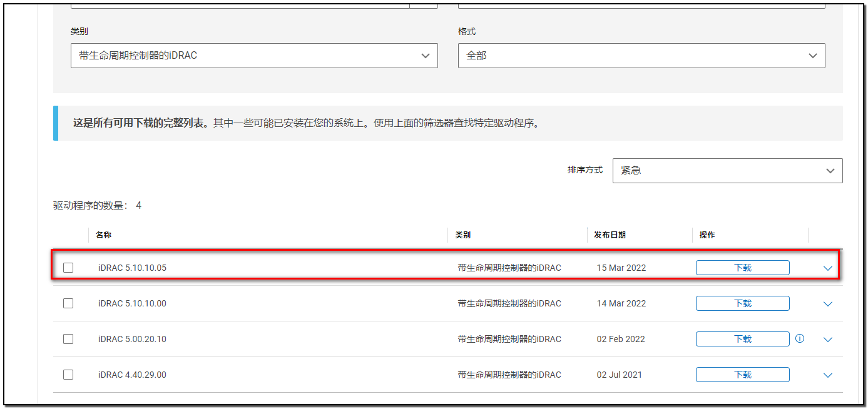Open the 类别 filter dropdown

(x=254, y=55)
